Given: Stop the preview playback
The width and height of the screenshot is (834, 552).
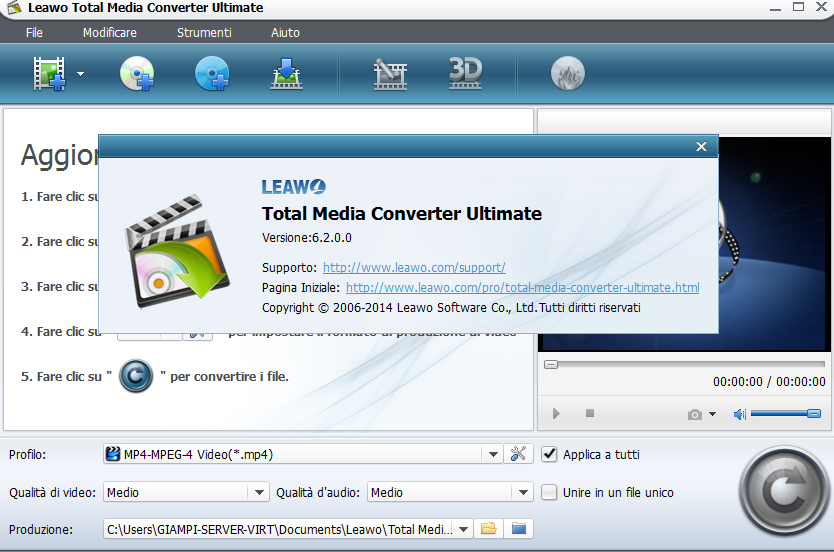Looking at the screenshot, I should point(589,413).
